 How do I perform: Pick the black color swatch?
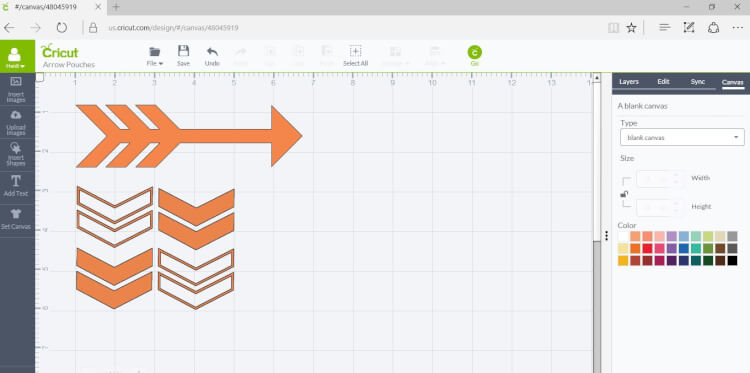pyautogui.click(x=732, y=261)
